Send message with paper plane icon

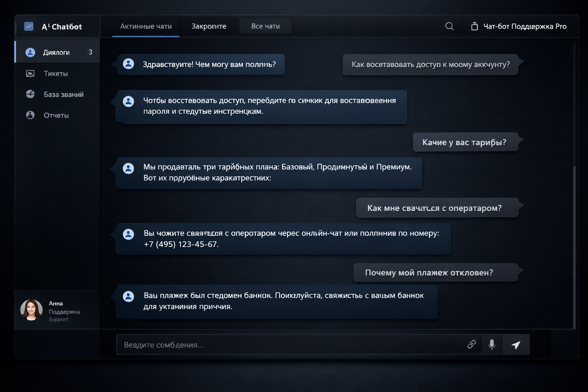click(x=516, y=345)
